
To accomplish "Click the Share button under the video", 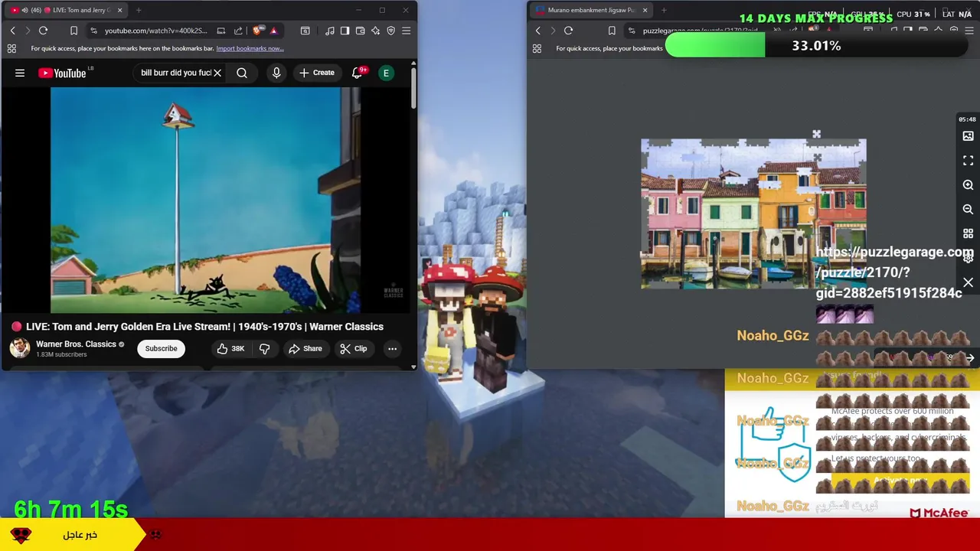I will tap(305, 348).
